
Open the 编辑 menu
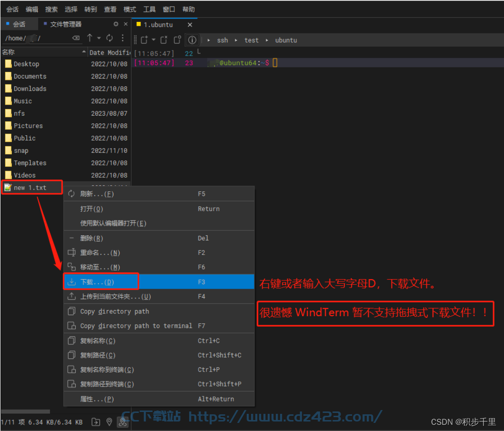[32, 10]
